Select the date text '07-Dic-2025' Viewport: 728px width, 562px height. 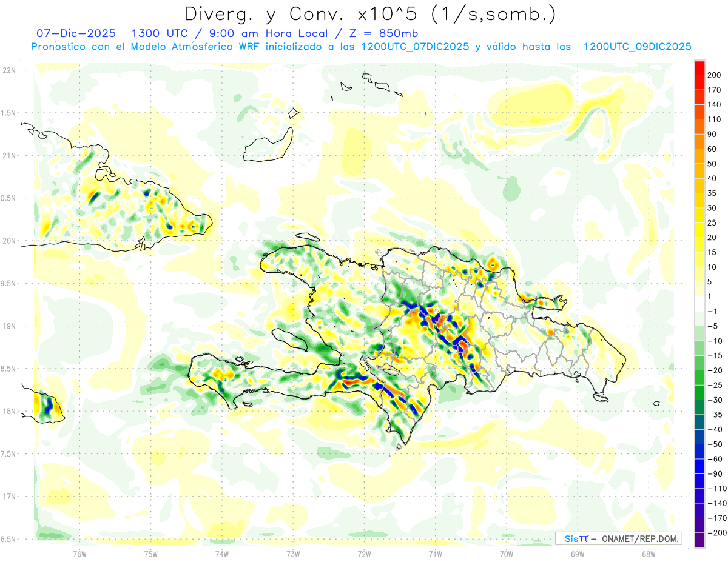[x=75, y=33]
